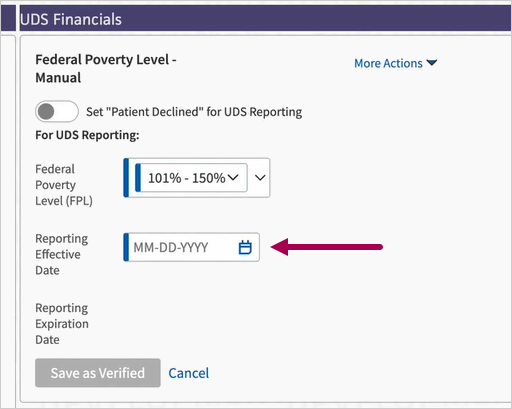The height and width of the screenshot is (409, 512).
Task: Open the More Actions menu
Action: coord(395,63)
